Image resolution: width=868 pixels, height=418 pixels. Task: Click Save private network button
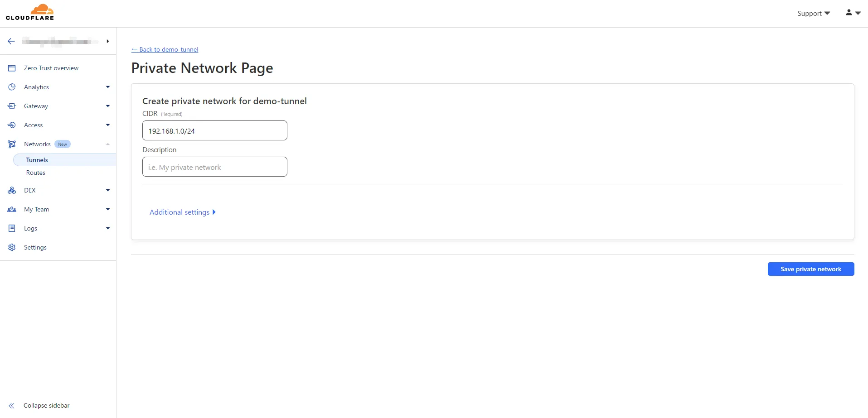coord(811,269)
